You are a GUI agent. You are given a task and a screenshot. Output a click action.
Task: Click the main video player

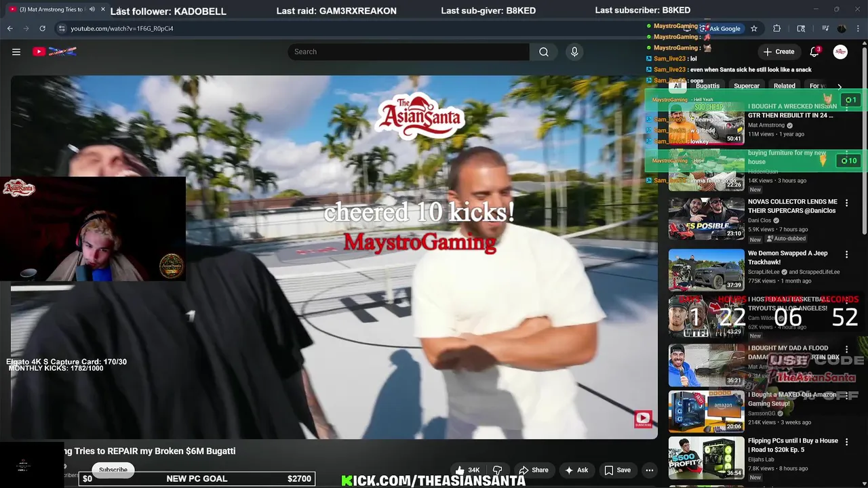coord(334,257)
